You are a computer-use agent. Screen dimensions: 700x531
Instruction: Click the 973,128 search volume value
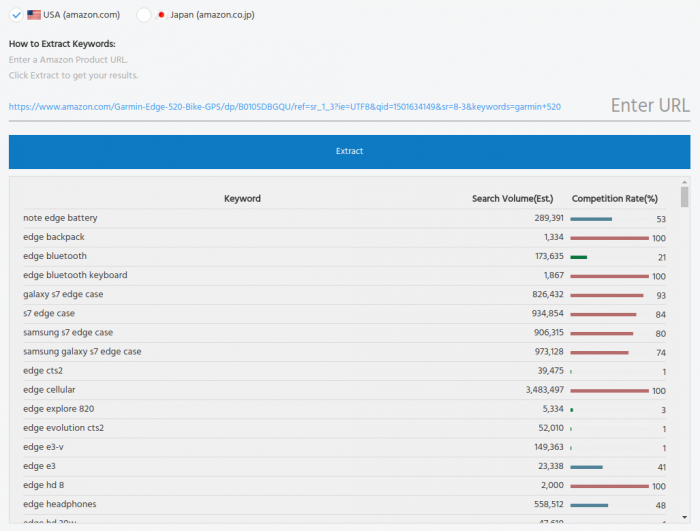(549, 352)
